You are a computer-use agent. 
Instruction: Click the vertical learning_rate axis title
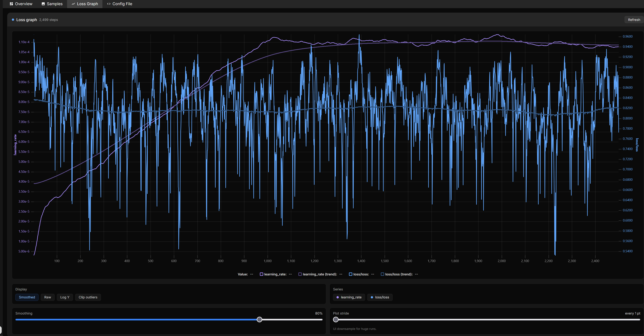point(15,145)
